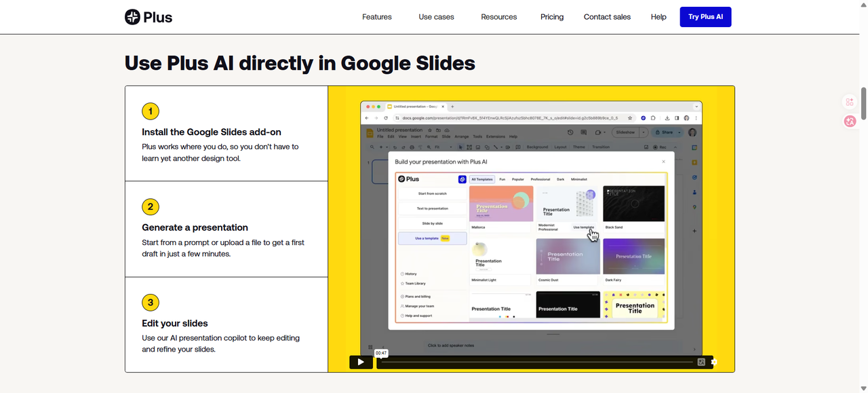Select the Edit your slides step
Screen dimensions: 868x393
point(226,324)
